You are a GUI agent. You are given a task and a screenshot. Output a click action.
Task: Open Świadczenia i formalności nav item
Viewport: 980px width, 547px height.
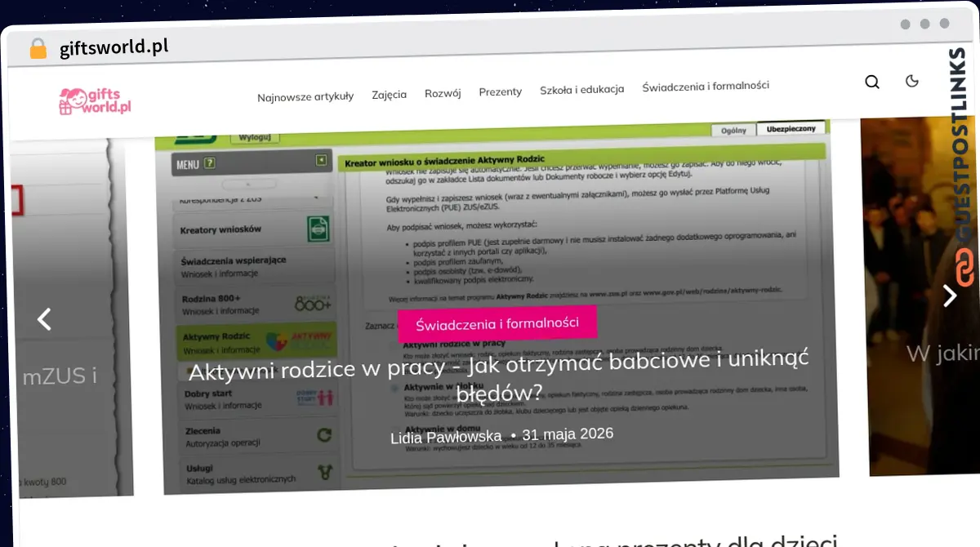coord(706,86)
